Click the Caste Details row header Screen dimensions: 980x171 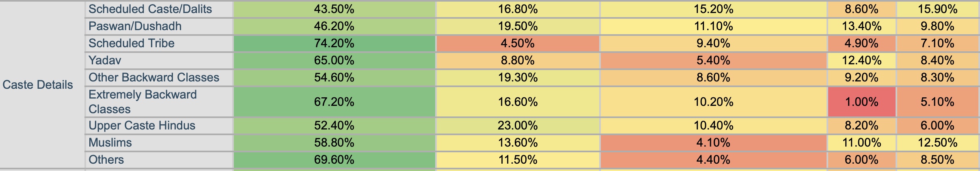pos(38,85)
